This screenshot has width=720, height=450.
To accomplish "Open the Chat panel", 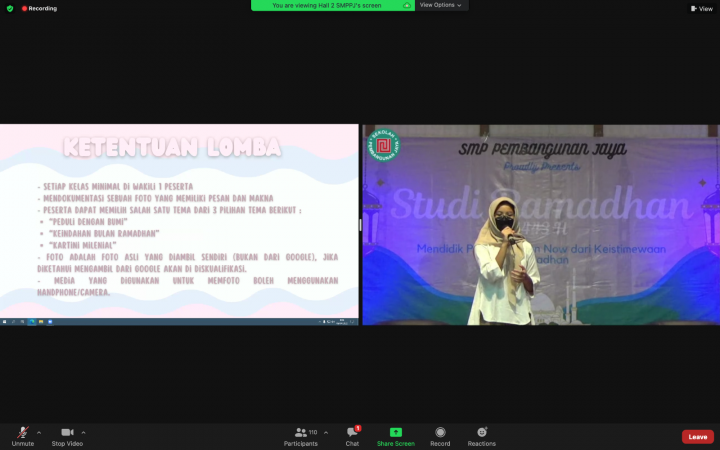I will pos(352,437).
